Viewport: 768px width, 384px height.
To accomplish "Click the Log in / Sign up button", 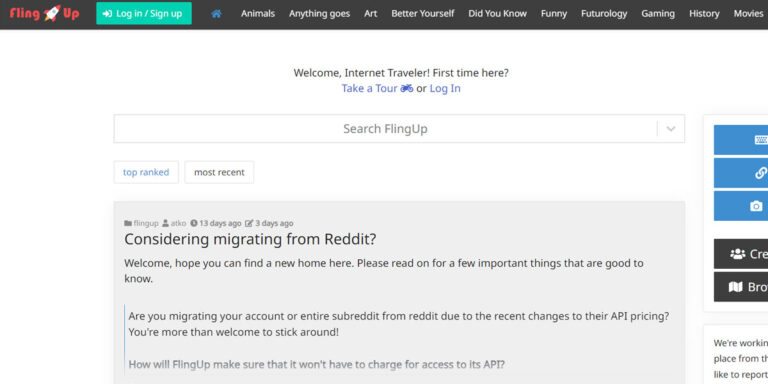I will coord(144,13).
